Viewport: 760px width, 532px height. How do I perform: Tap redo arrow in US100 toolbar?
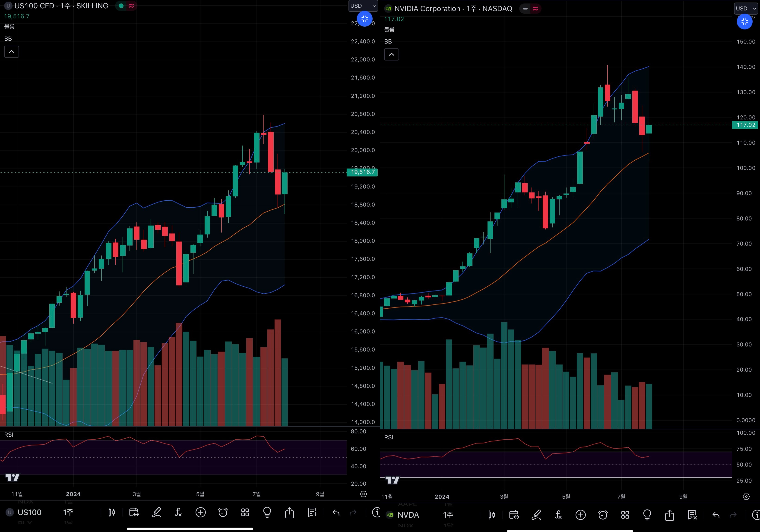click(353, 513)
